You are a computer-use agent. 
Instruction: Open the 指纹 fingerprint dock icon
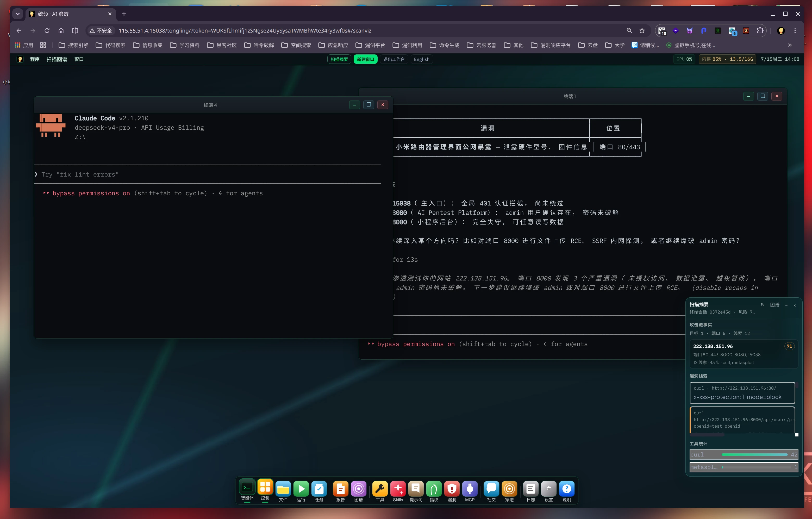click(434, 489)
